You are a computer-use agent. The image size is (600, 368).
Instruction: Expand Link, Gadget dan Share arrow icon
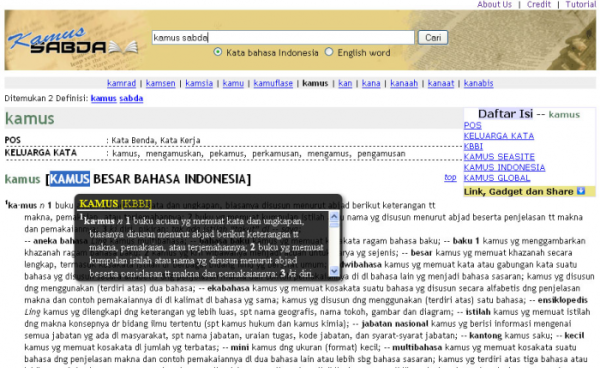(x=580, y=191)
